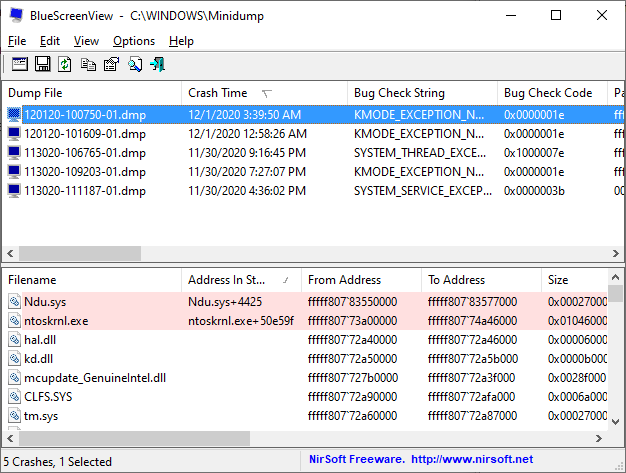Sort by Size column header
The width and height of the screenshot is (626, 473).
[574, 280]
